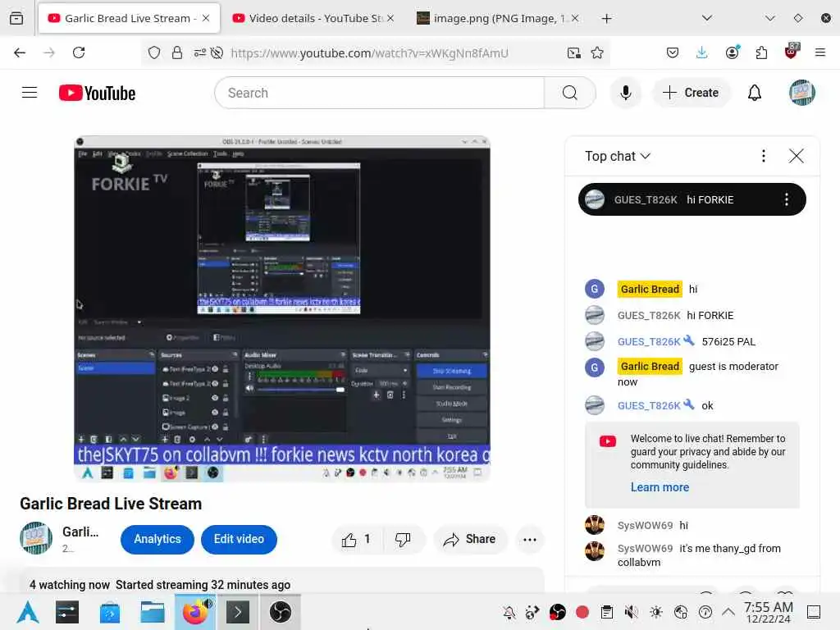Show site tracking protection shield
The width and height of the screenshot is (840, 630).
154,52
